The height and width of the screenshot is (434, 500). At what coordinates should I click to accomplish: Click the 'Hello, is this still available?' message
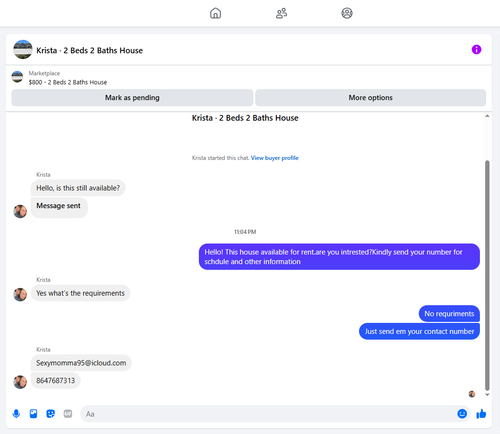click(78, 188)
